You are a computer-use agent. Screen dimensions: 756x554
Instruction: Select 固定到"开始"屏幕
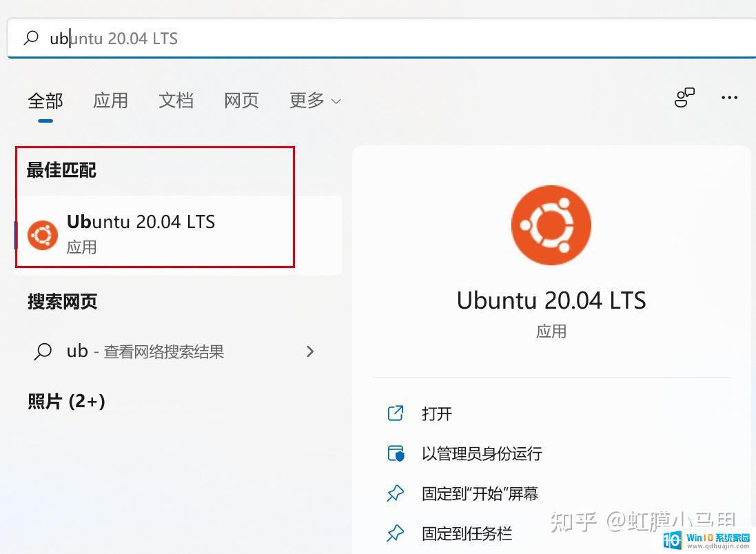point(480,493)
